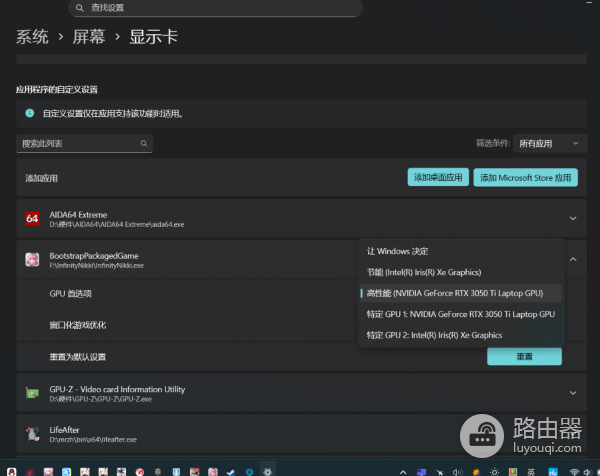Viewport: 600px width, 476px height.
Task: Click 添加 Microsoft Store 应用 button
Action: coord(525,178)
